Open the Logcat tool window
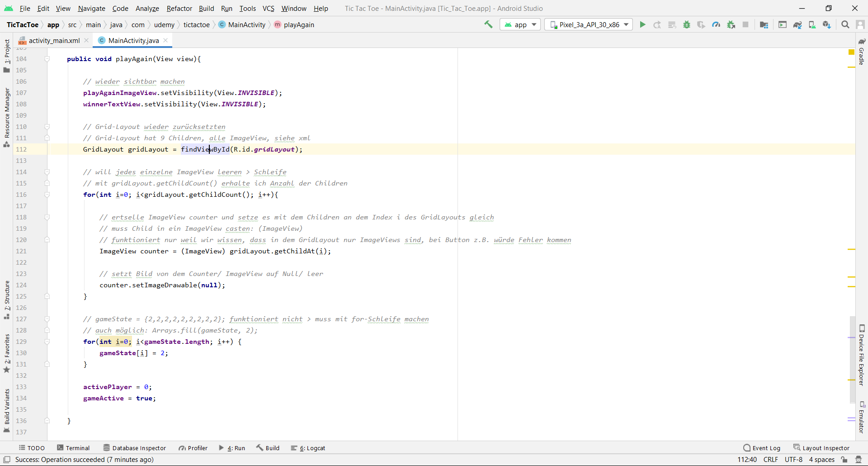This screenshot has height=466, width=868. click(308, 448)
